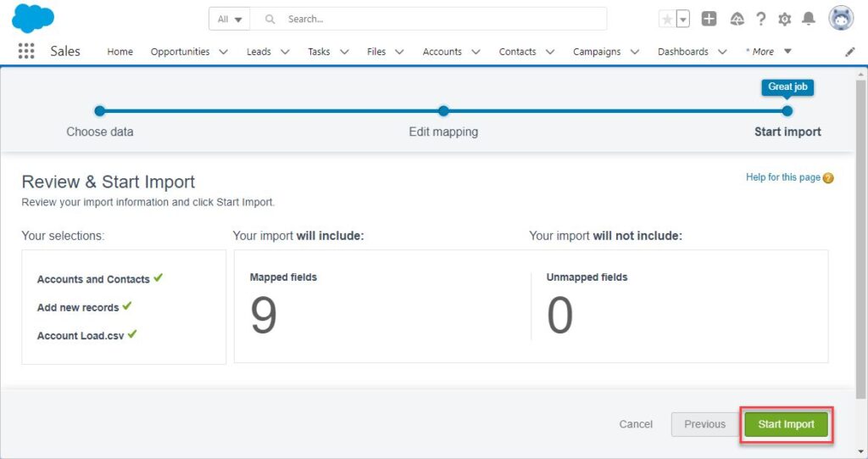
Task: Open the Dashboards tab
Action: 682,52
